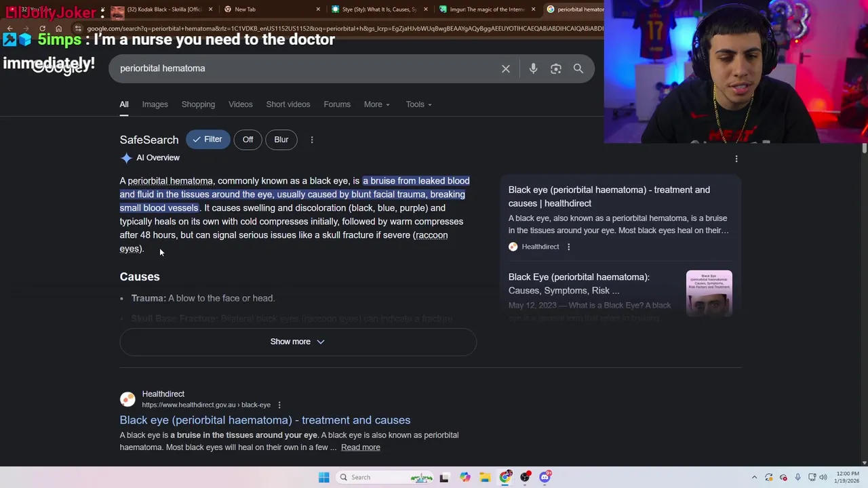The image size is (868, 488).
Task: Click the Healthdirect result favicon
Action: [x=127, y=399]
